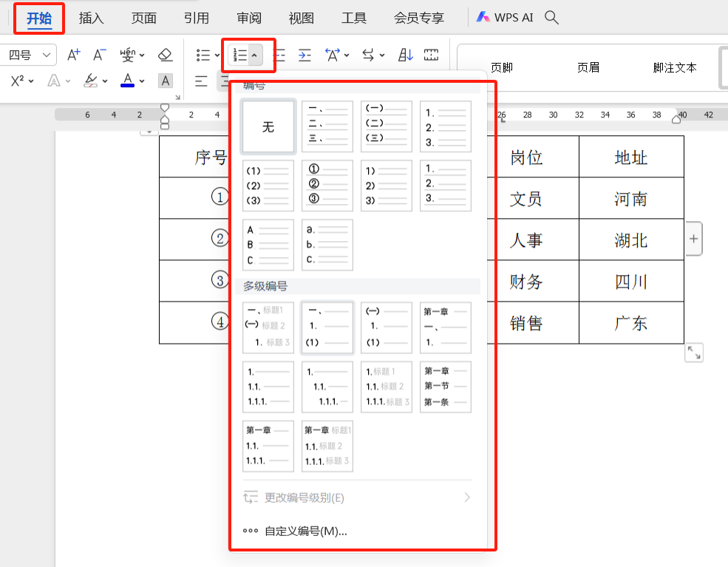The height and width of the screenshot is (567, 728).
Task: Click the increase indent icon
Action: [x=305, y=55]
